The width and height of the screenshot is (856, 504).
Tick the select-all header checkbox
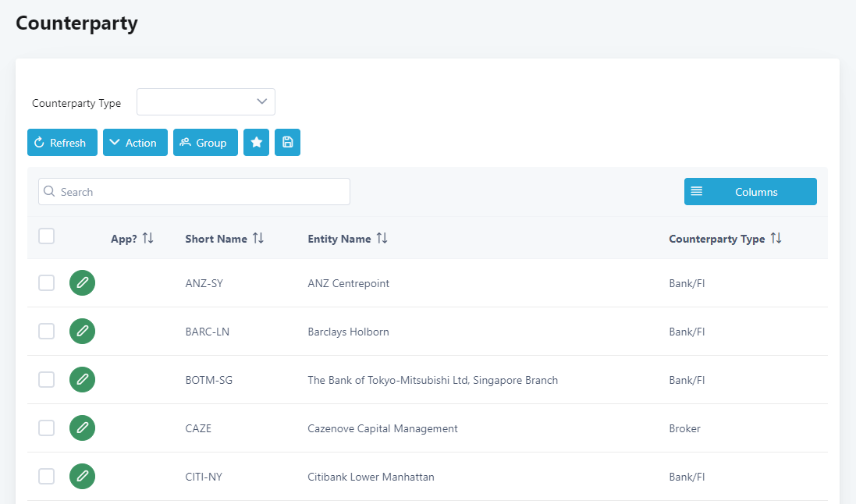[x=46, y=236]
